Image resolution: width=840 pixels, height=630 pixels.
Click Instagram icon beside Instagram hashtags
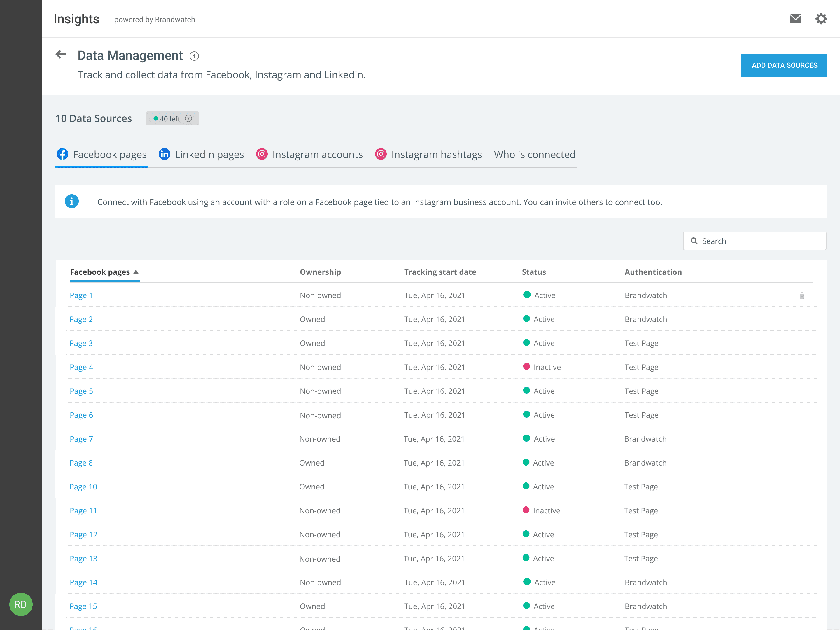point(381,154)
